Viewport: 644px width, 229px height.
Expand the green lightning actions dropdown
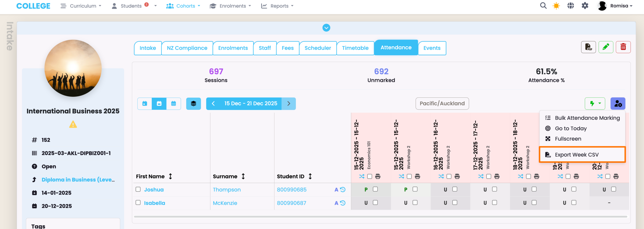tap(595, 104)
